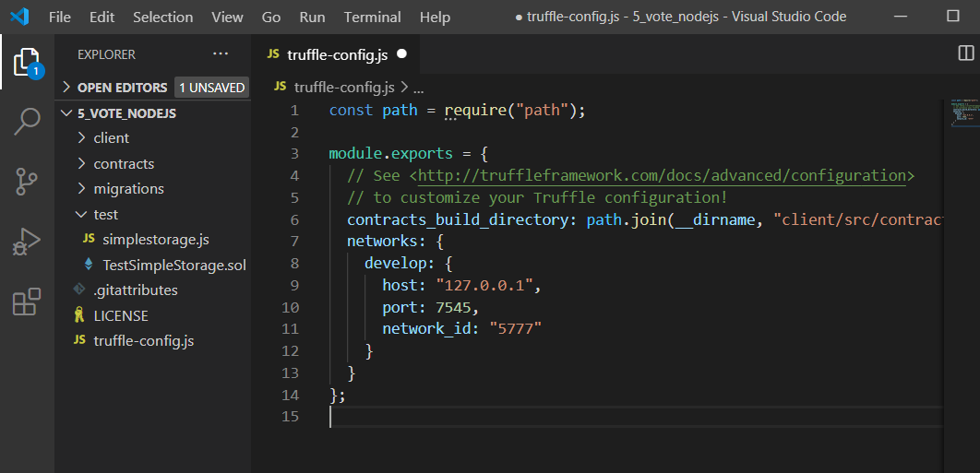
Task: Click truffle-config.js in the breadcrumb
Action: [x=344, y=87]
